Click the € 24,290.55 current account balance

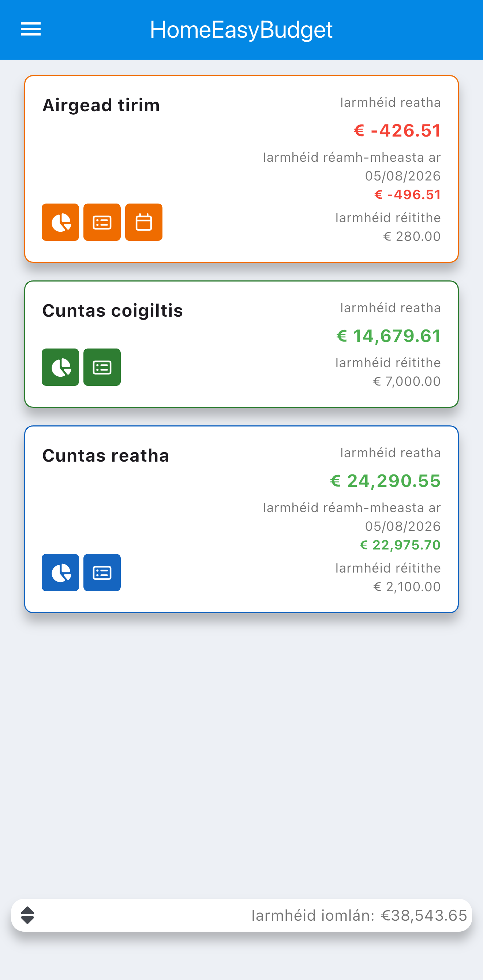pyautogui.click(x=385, y=481)
